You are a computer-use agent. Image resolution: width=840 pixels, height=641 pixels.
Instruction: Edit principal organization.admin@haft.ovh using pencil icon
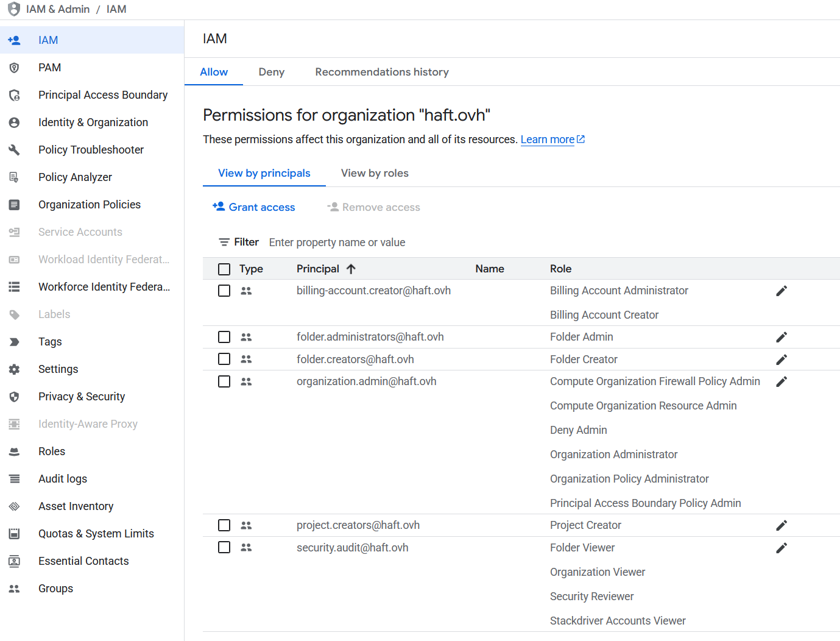[782, 382]
